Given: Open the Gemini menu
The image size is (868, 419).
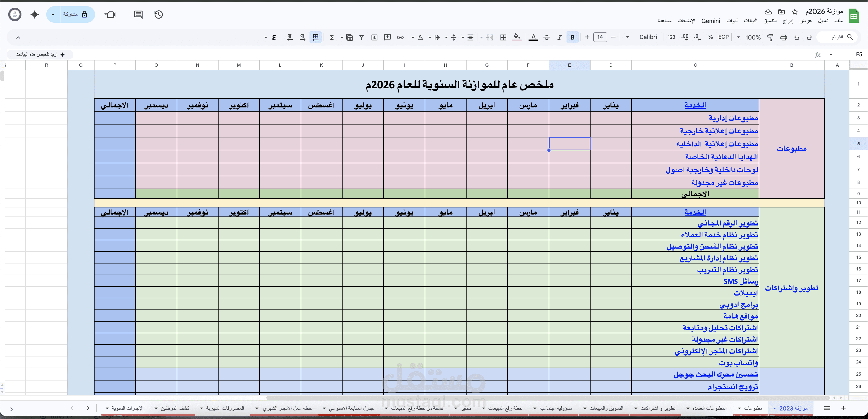Looking at the screenshot, I should point(710,21).
